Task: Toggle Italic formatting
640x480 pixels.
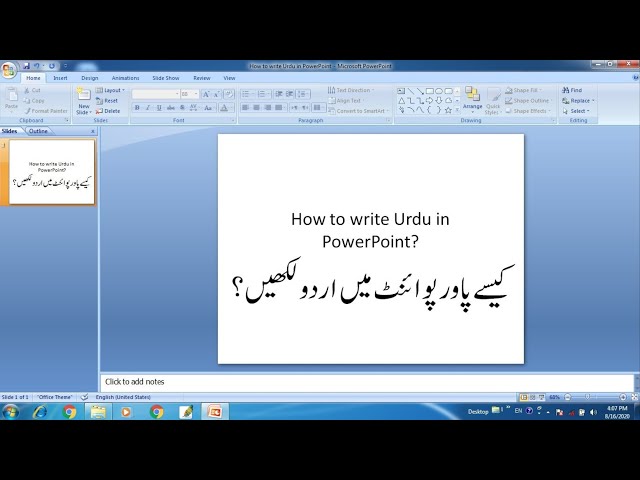Action: coord(148,108)
